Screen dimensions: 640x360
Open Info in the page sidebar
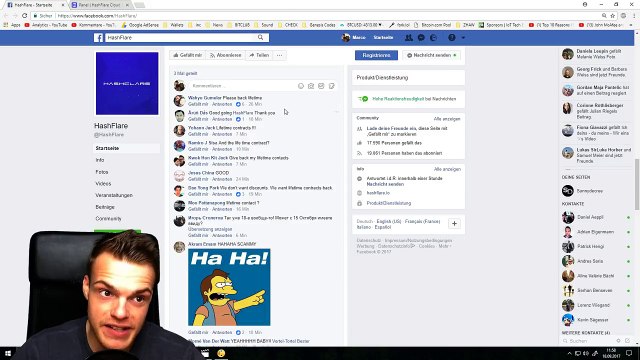coord(100,160)
